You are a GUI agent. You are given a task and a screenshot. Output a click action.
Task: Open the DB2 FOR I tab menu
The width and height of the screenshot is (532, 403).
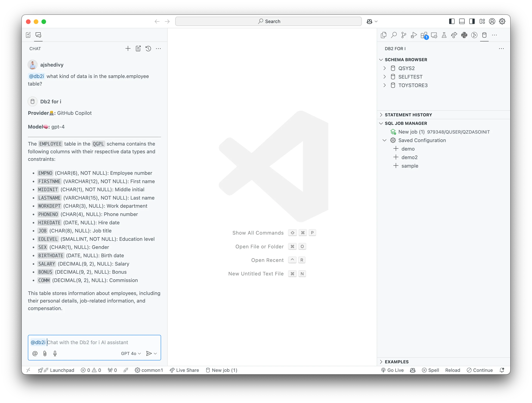(x=501, y=48)
